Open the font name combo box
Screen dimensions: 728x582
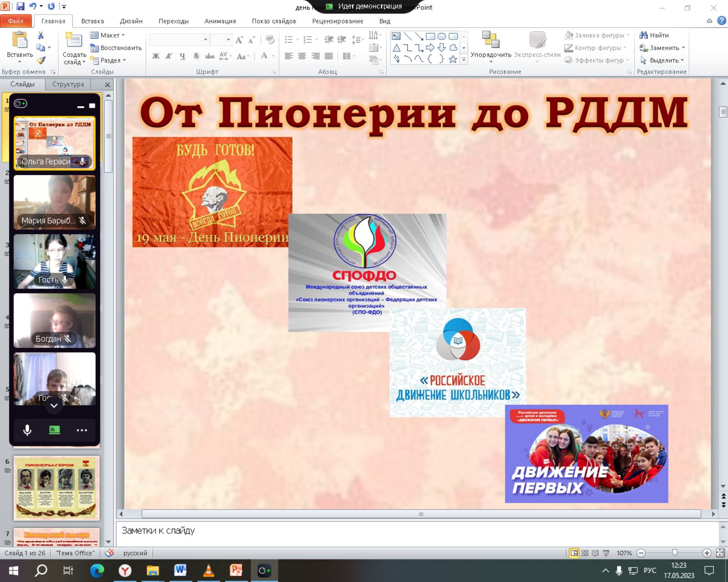click(179, 40)
